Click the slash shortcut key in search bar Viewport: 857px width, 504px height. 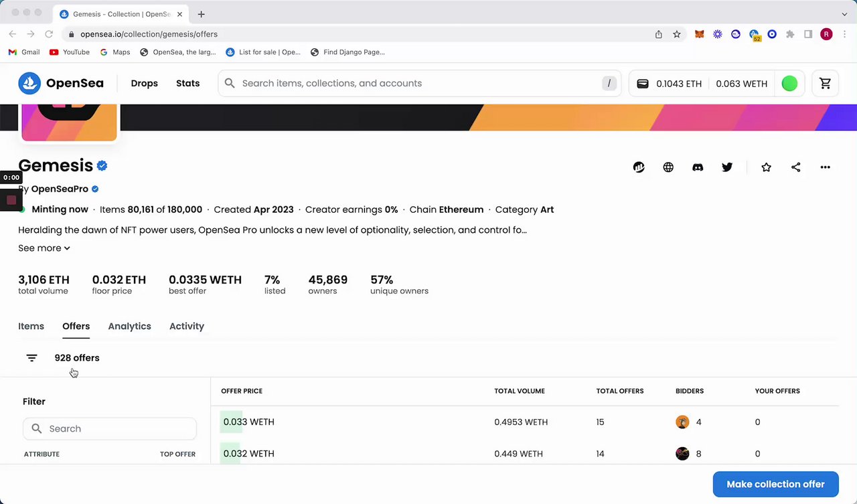click(609, 83)
